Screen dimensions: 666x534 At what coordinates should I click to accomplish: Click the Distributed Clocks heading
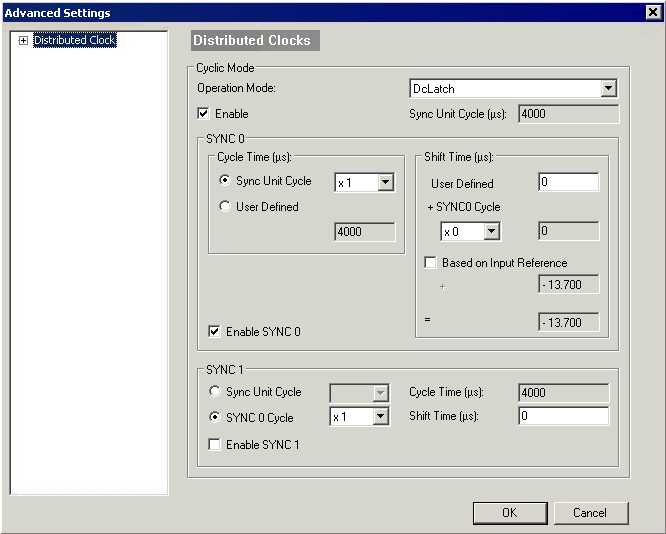pos(255,40)
